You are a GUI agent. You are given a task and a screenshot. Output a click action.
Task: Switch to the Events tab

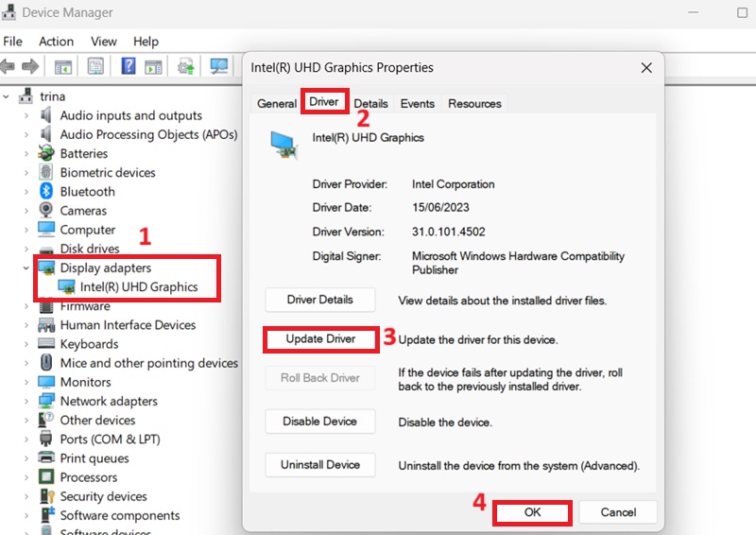[417, 103]
